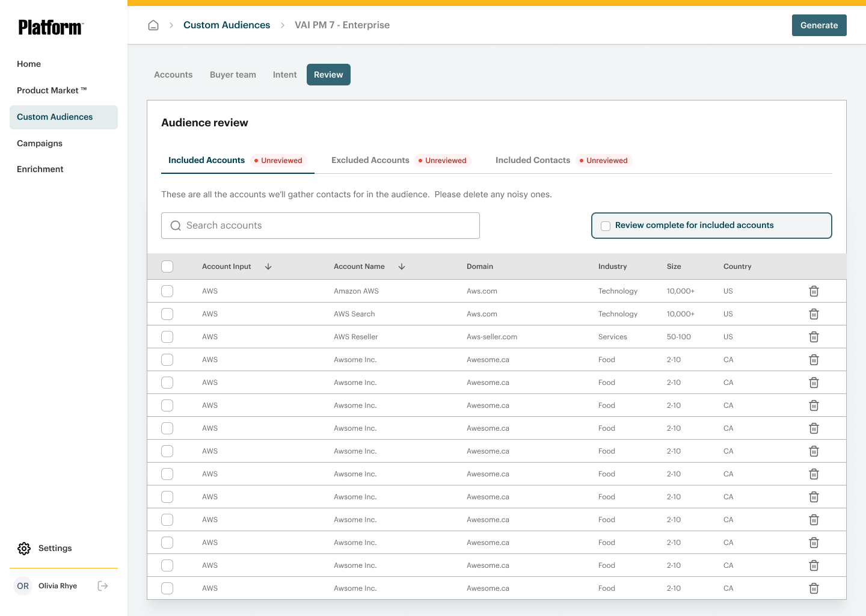Tick the AWS Reseller row checkbox
The image size is (866, 616).
tap(167, 337)
